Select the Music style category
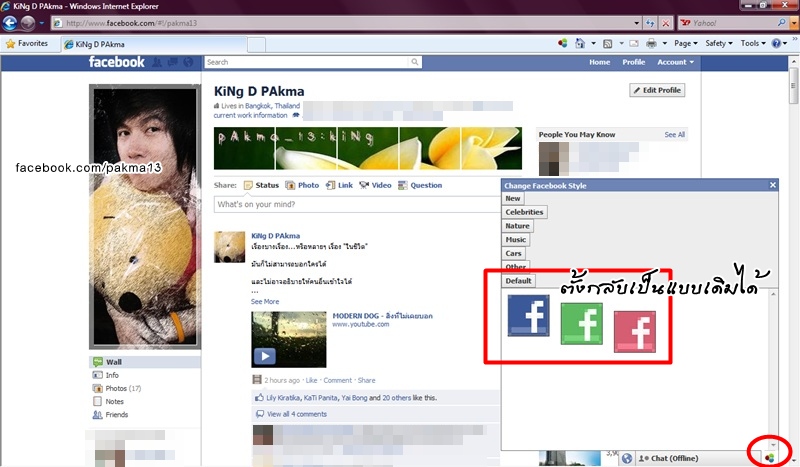 click(516, 240)
